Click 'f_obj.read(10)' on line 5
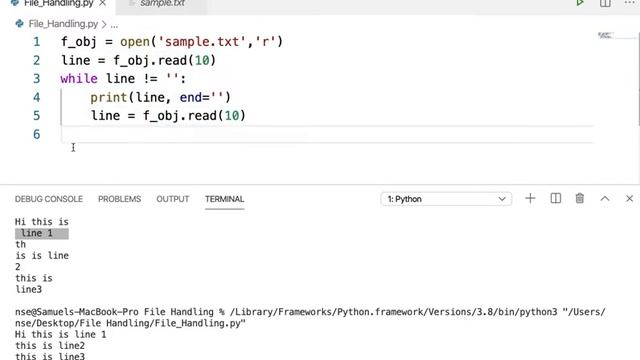 click(194, 116)
